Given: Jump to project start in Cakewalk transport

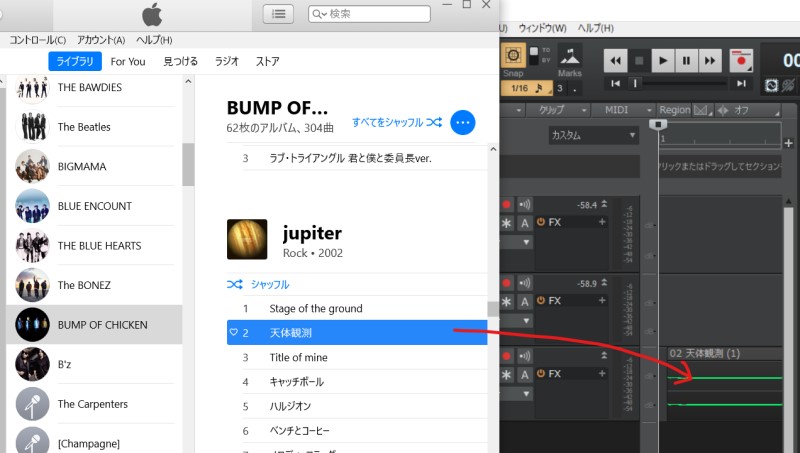Looking at the screenshot, I should 616,83.
